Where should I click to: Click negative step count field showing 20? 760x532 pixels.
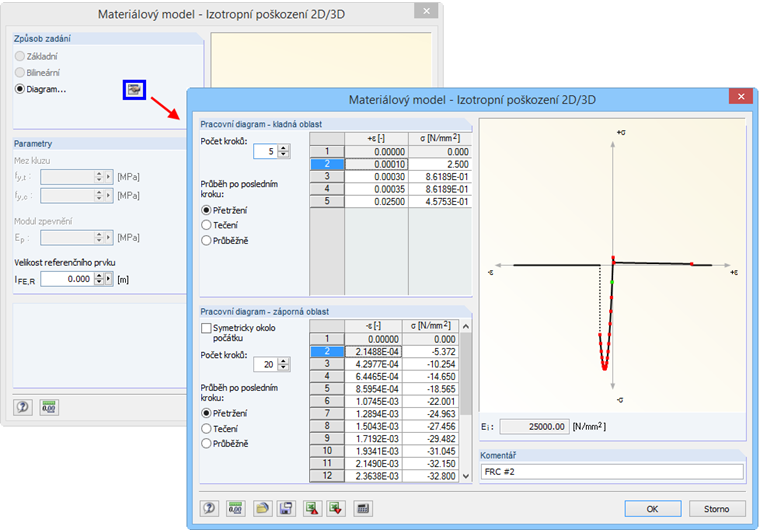266,364
